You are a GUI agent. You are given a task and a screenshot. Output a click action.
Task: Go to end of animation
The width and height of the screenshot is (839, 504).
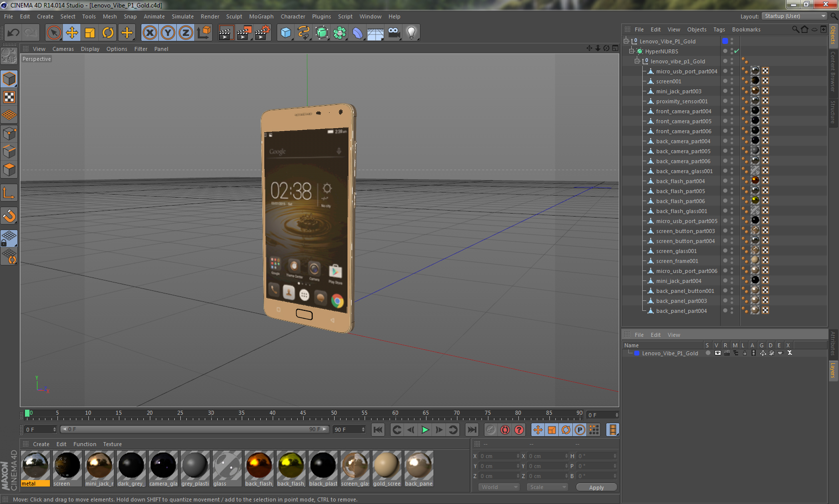pos(471,430)
